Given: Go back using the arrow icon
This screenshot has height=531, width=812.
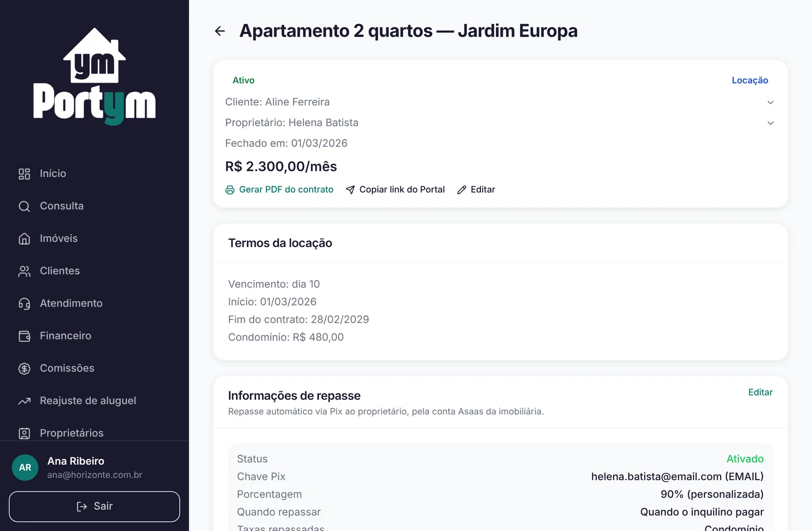Looking at the screenshot, I should click(x=220, y=31).
